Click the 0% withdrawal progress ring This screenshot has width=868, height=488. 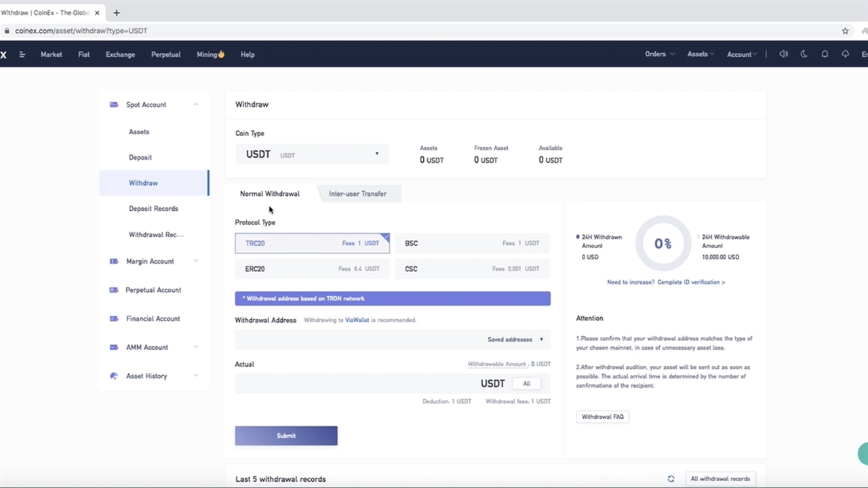click(x=663, y=243)
